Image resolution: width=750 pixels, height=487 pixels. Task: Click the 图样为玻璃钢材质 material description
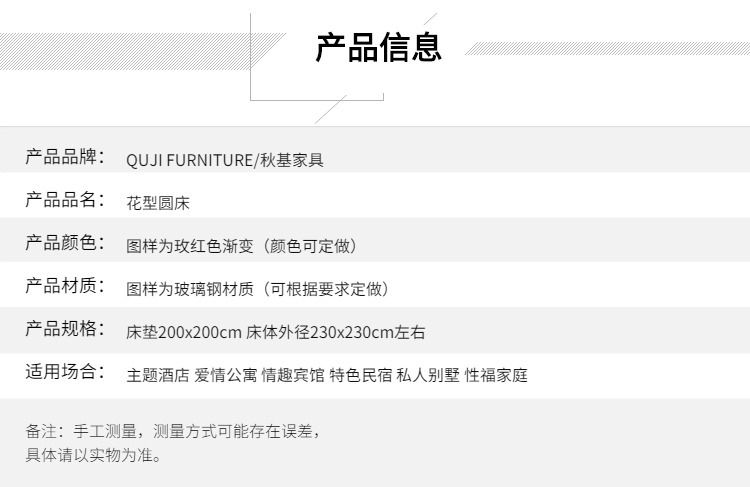click(189, 289)
